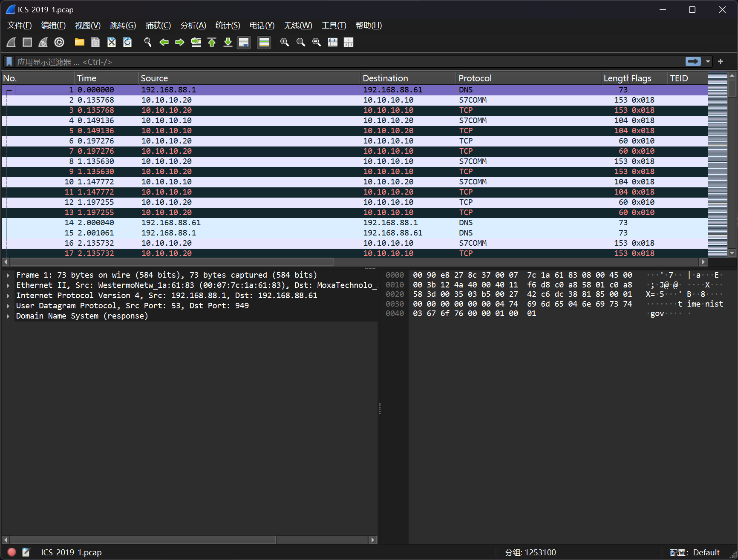
Task: Open the 统计(S) menu
Action: 228,26
